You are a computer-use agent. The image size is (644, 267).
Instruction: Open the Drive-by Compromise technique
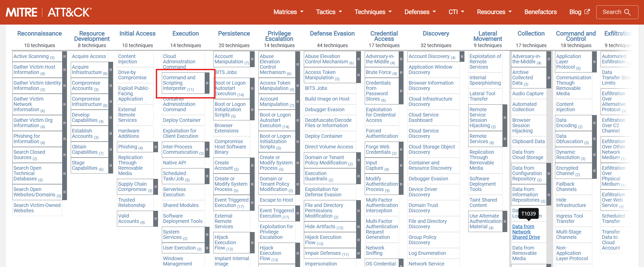[x=132, y=75]
